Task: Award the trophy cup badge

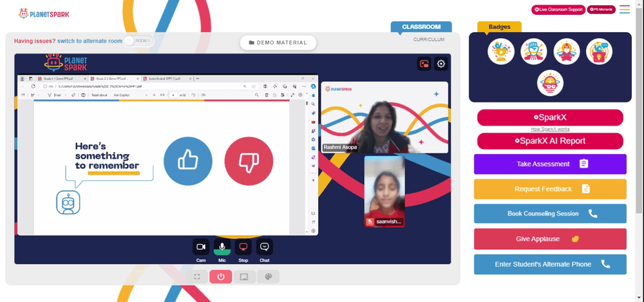Action: coord(500,52)
